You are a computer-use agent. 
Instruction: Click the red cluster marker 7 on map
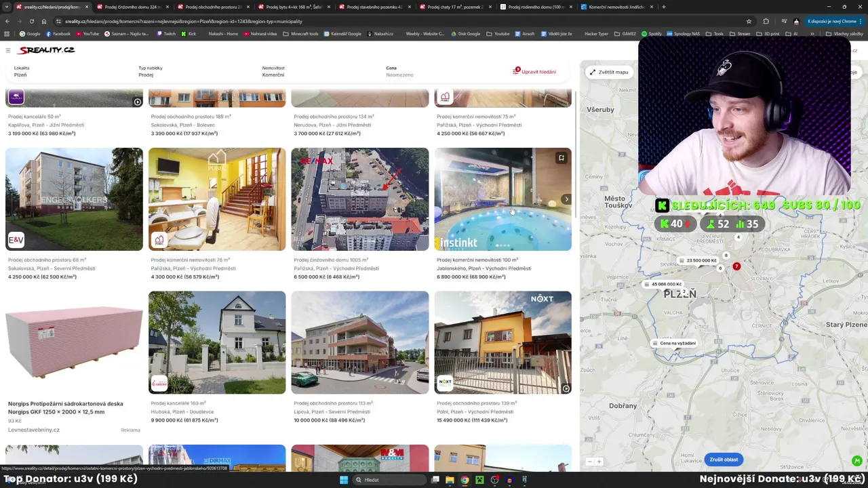coord(736,266)
